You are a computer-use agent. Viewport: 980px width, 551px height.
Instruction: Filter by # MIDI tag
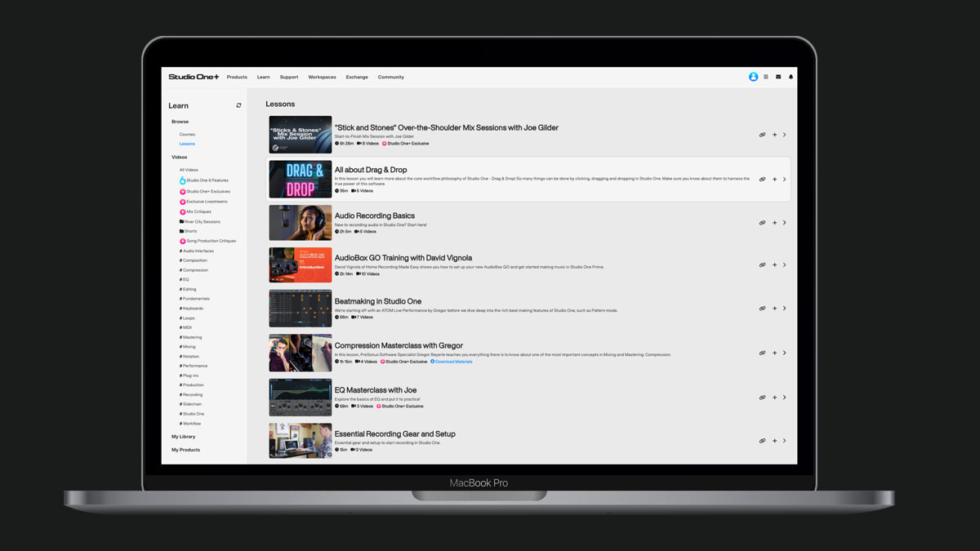pyautogui.click(x=186, y=327)
